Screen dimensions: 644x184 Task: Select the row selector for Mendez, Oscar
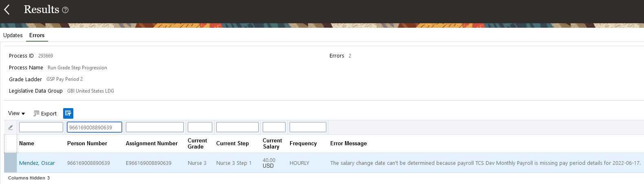click(x=11, y=163)
